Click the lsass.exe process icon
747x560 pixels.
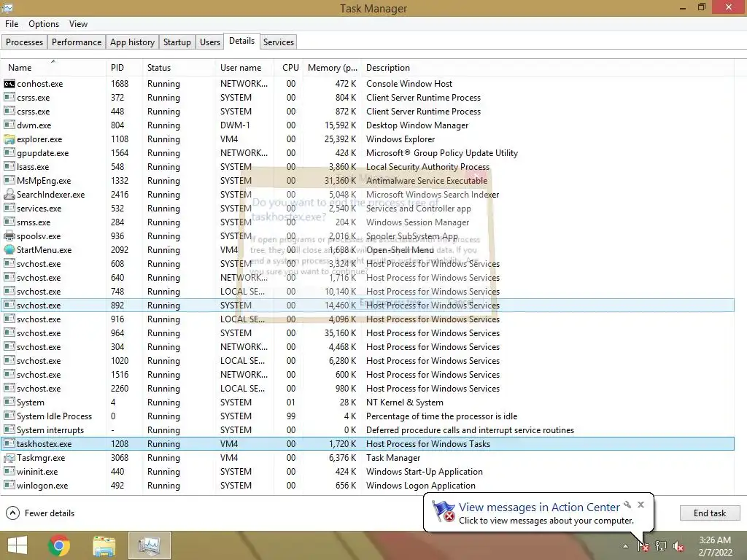(x=9, y=167)
